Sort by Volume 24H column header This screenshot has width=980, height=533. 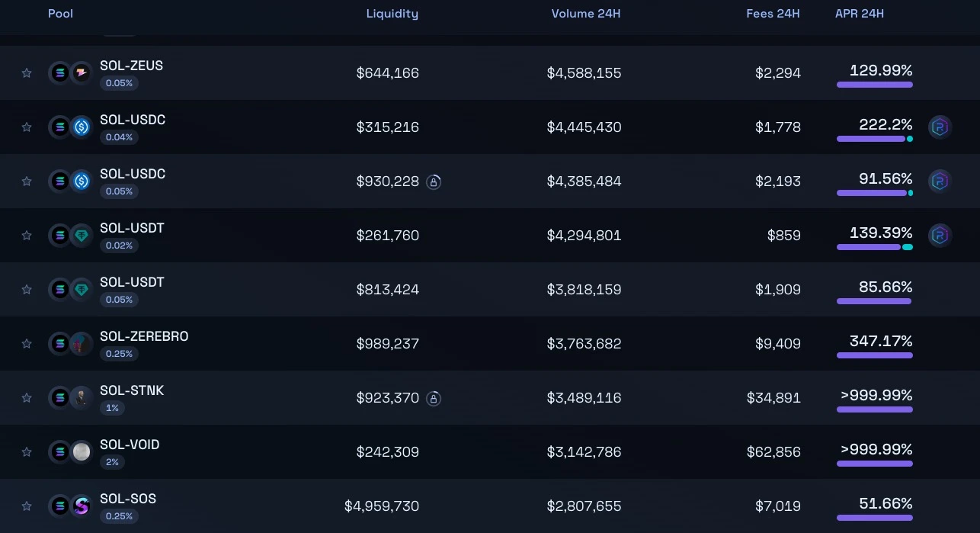click(x=585, y=14)
